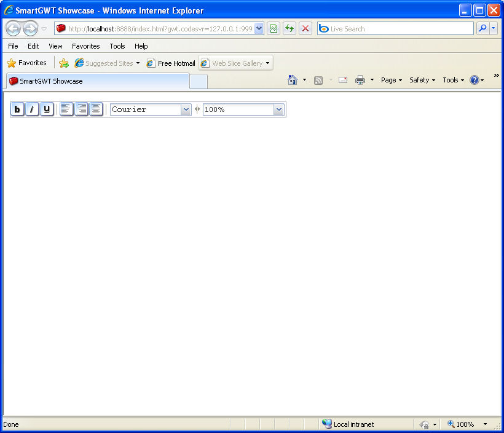Image resolution: width=504 pixels, height=433 pixels.
Task: Expand the Print options dropdown arrow
Action: coord(372,80)
